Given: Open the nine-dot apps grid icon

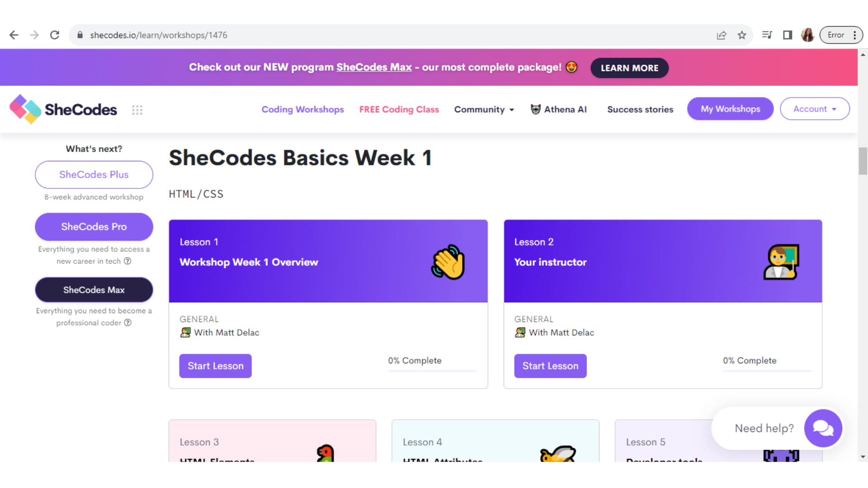Looking at the screenshot, I should point(137,110).
